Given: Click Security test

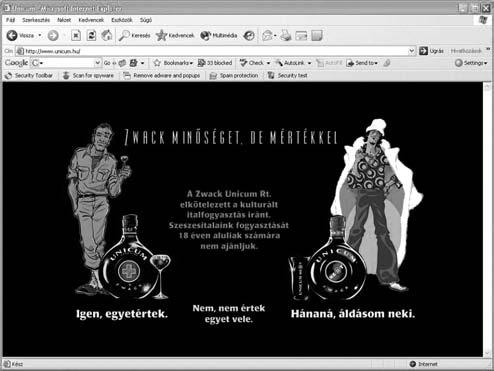Looking at the screenshot, I should (288, 76).
